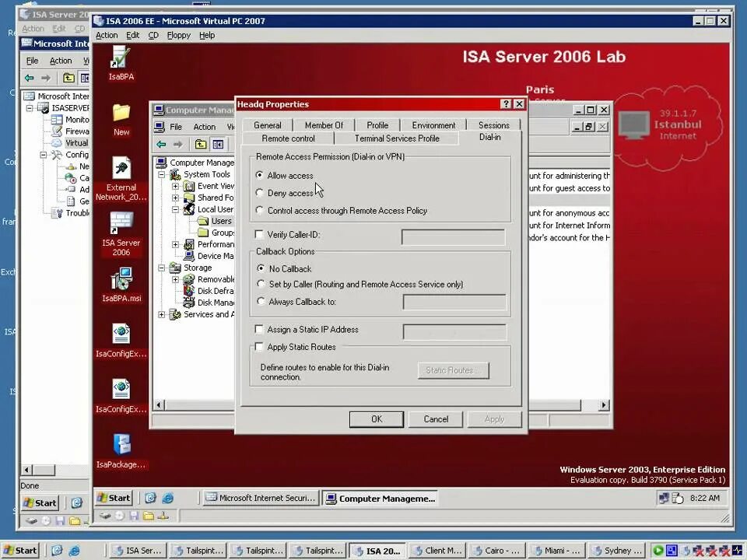Select the Deny access radio button
Viewport: 747px width, 560px height.
pos(260,193)
